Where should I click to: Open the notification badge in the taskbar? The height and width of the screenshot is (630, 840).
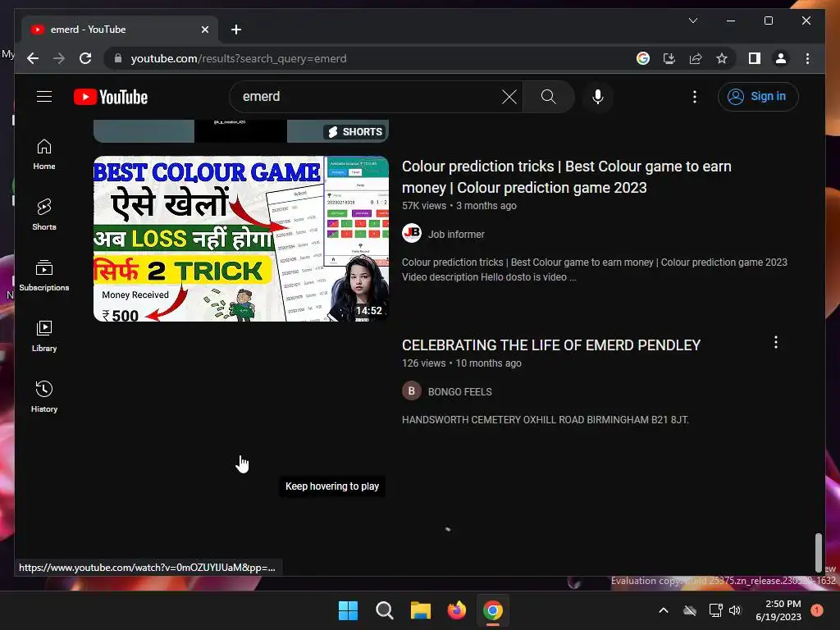click(x=817, y=609)
